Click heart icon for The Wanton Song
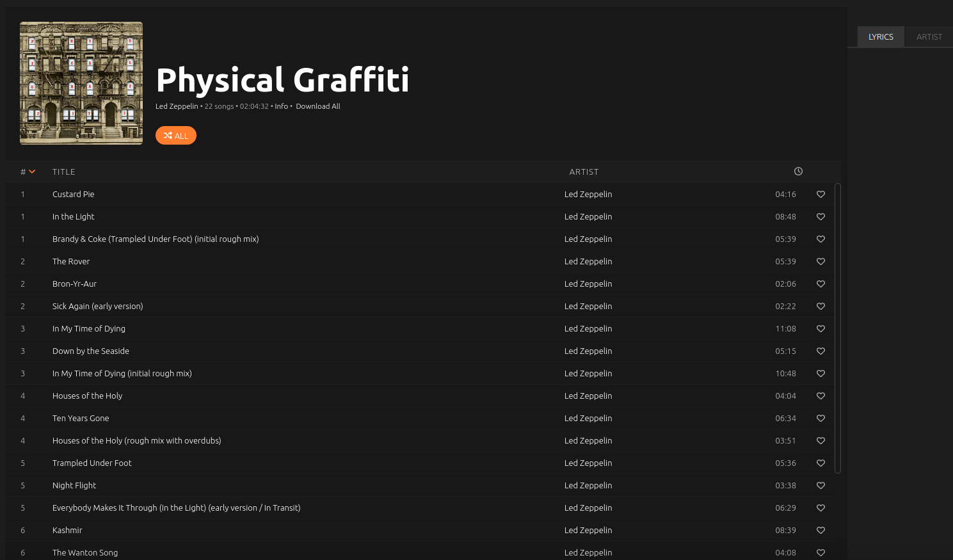The width and height of the screenshot is (953, 560). [x=821, y=553]
